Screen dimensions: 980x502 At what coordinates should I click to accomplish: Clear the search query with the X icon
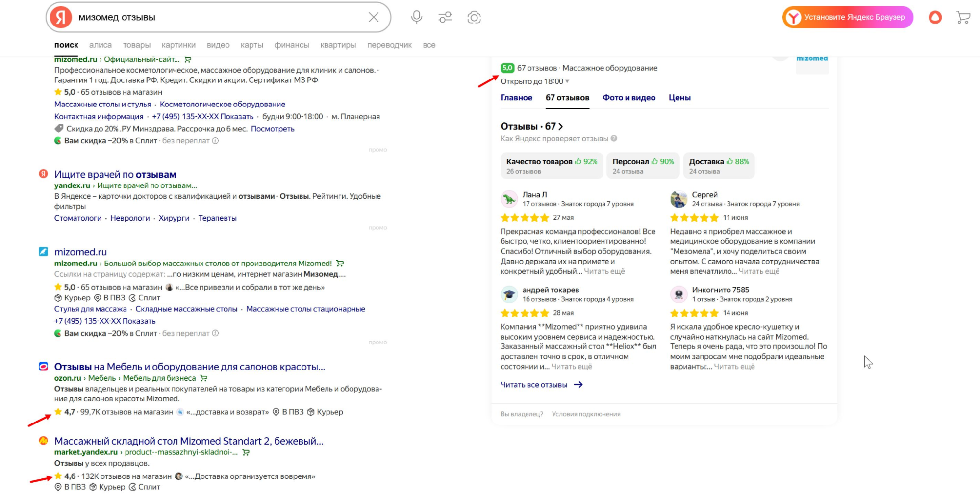373,17
